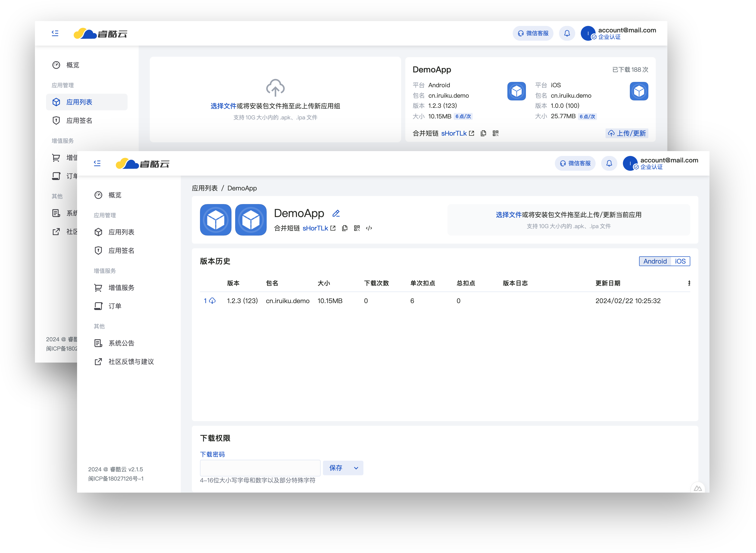Click 上传/更新 button on DemoApp card
The width and height of the screenshot is (756, 553).
click(x=627, y=133)
